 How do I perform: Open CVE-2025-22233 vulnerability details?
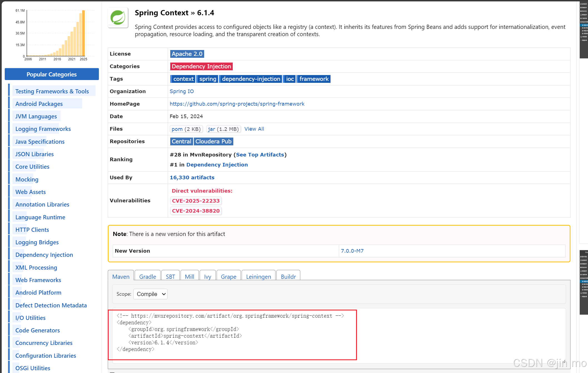coord(196,201)
